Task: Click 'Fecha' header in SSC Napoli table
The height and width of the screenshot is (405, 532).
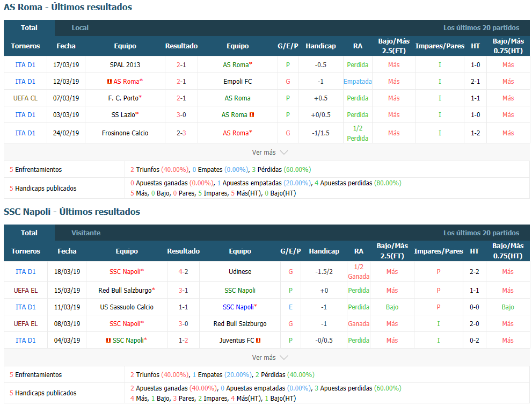Action: click(x=67, y=251)
